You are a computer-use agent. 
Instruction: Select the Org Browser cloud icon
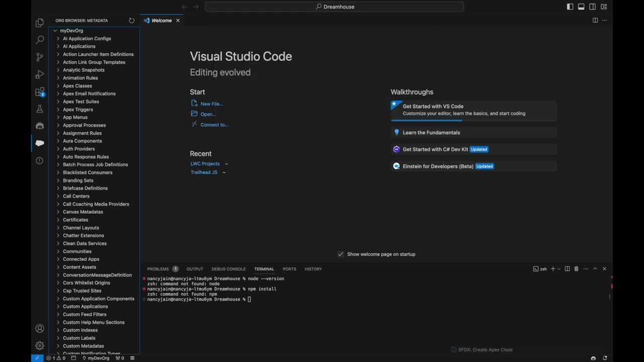40,143
